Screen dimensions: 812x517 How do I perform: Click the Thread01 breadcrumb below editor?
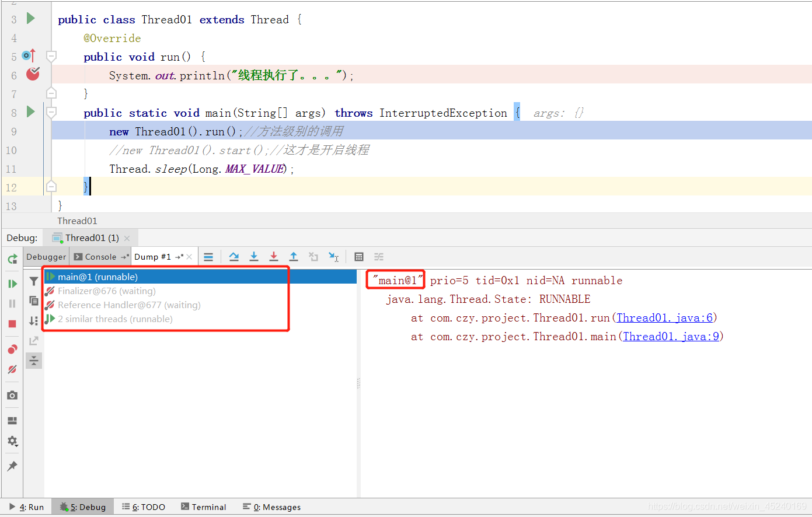(x=77, y=221)
